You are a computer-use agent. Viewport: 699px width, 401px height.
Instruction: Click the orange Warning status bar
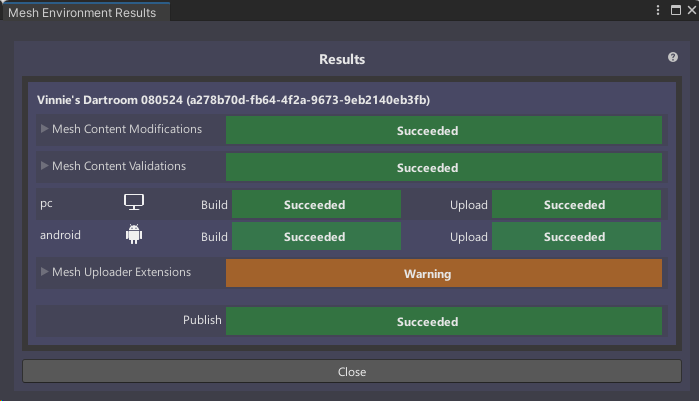coord(444,273)
